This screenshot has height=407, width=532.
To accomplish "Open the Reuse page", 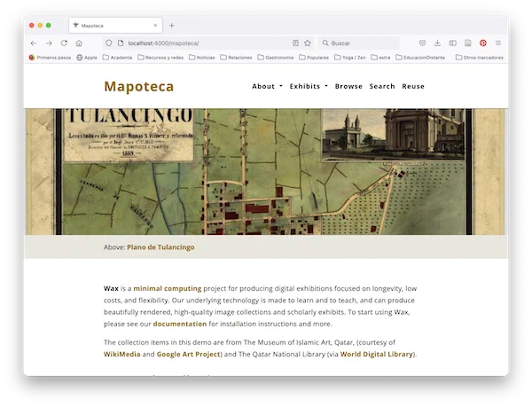I will 413,86.
